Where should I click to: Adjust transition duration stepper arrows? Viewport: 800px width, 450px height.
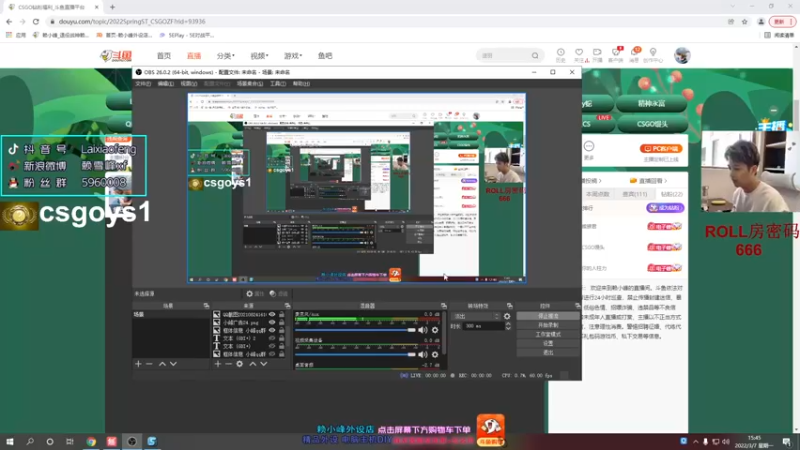(x=508, y=326)
